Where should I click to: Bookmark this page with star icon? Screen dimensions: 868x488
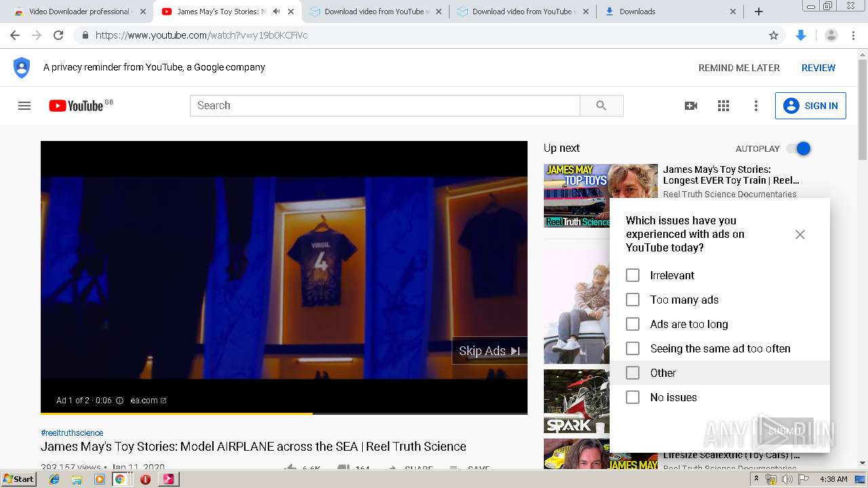tap(774, 35)
